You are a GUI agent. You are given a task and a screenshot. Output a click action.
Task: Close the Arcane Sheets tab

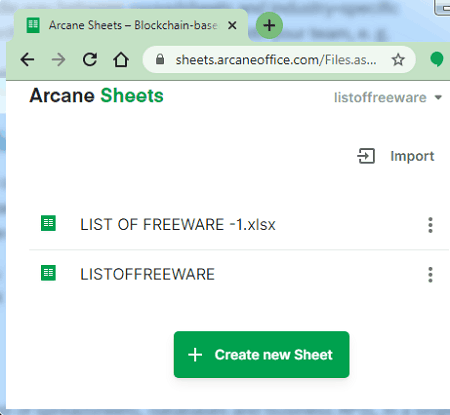(232, 25)
